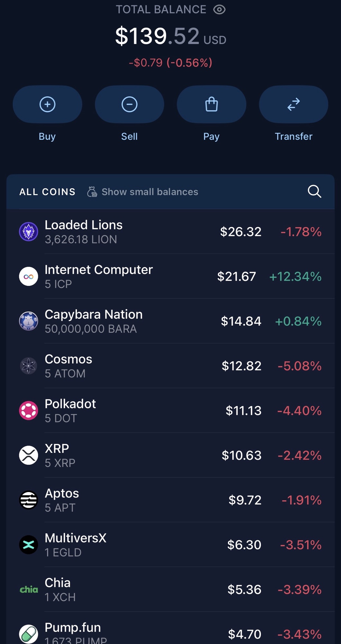Image resolution: width=341 pixels, height=644 pixels.
Task: Open the Internet Computer holding row
Action: pyautogui.click(x=170, y=276)
